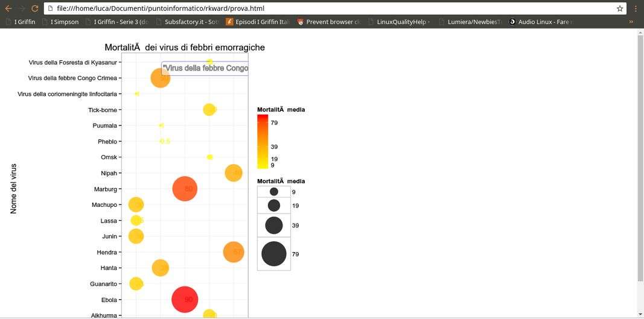The width and height of the screenshot is (644, 319).
Task: Click the 'Virus della coriomeningite linfocitaria' label
Action: tap(68, 94)
